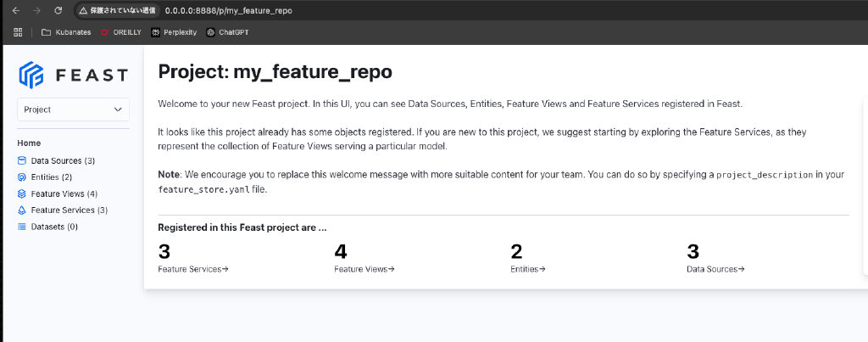
Task: Click the Feature Views stack icon
Action: (22, 193)
